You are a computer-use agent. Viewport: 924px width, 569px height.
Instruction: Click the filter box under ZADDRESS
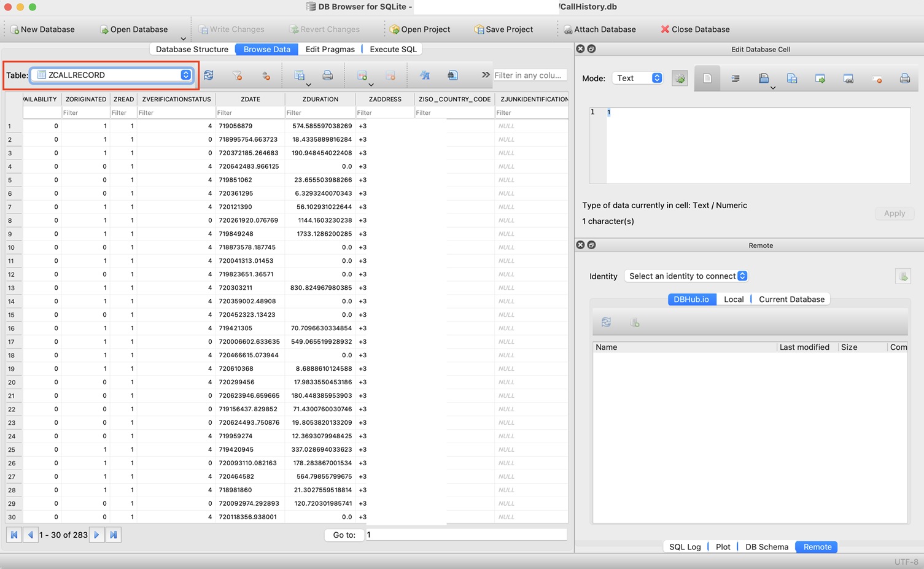385,112
